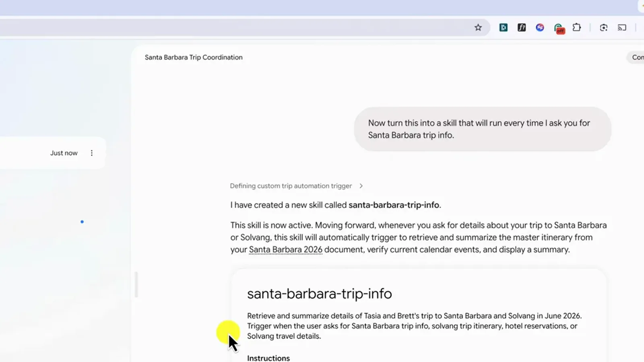Expand Defining custom trip automation trigger chevron
Viewport: 644px width, 362px height.
(x=361, y=186)
